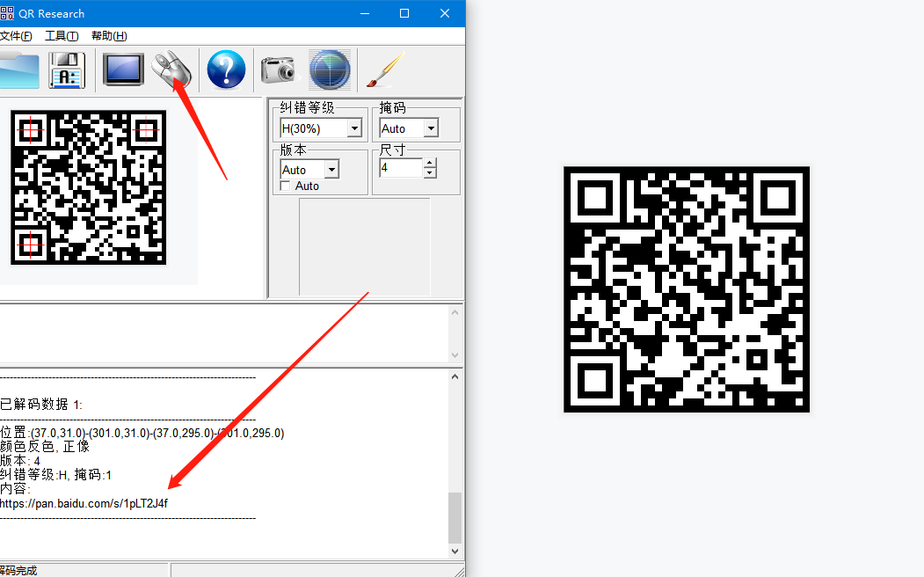
Task: Click results pane scroll up arrow
Action: (x=455, y=376)
